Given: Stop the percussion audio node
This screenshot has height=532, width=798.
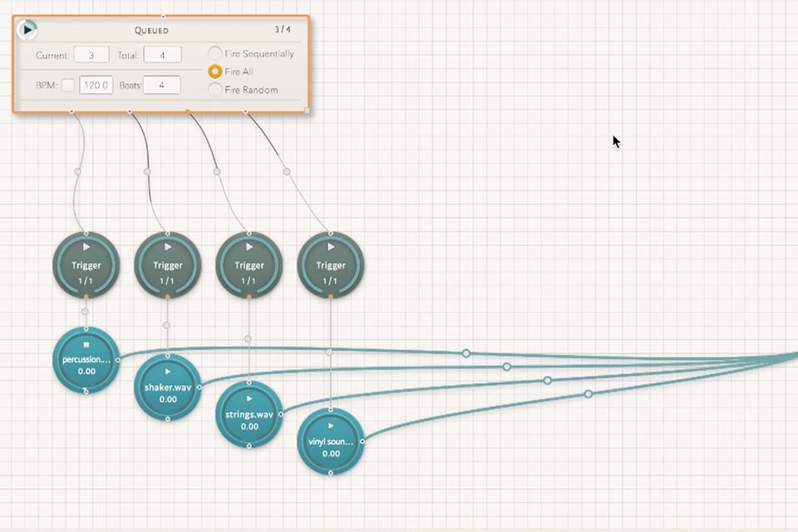Looking at the screenshot, I should click(x=86, y=342).
